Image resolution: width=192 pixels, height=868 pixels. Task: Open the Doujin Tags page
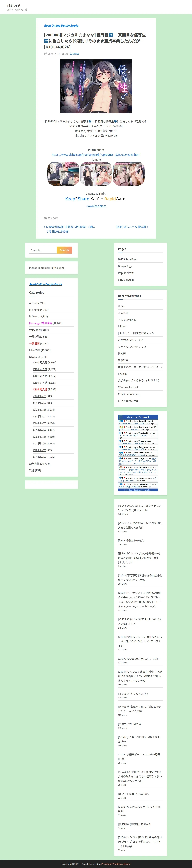click(x=125, y=266)
